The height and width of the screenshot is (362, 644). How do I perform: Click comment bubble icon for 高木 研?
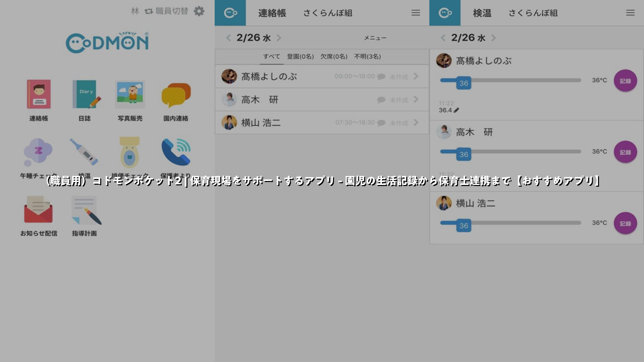click(381, 100)
